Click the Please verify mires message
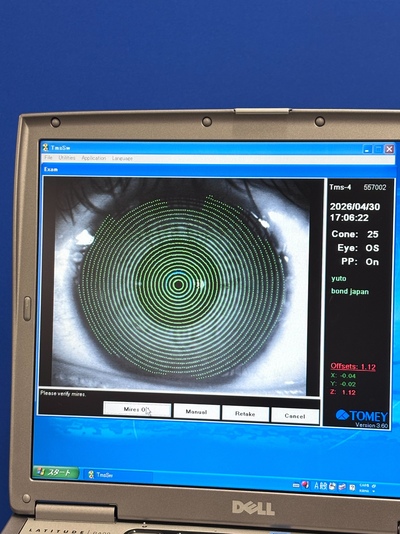The width and height of the screenshot is (400, 534). point(63,394)
